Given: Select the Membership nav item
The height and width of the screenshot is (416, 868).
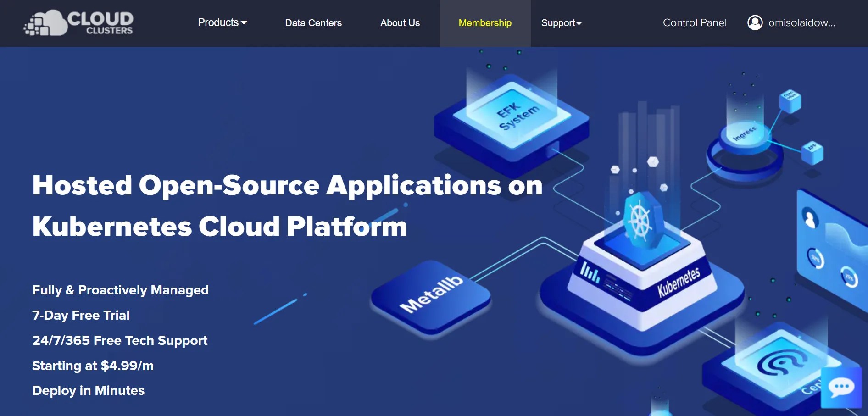Looking at the screenshot, I should coord(485,23).
